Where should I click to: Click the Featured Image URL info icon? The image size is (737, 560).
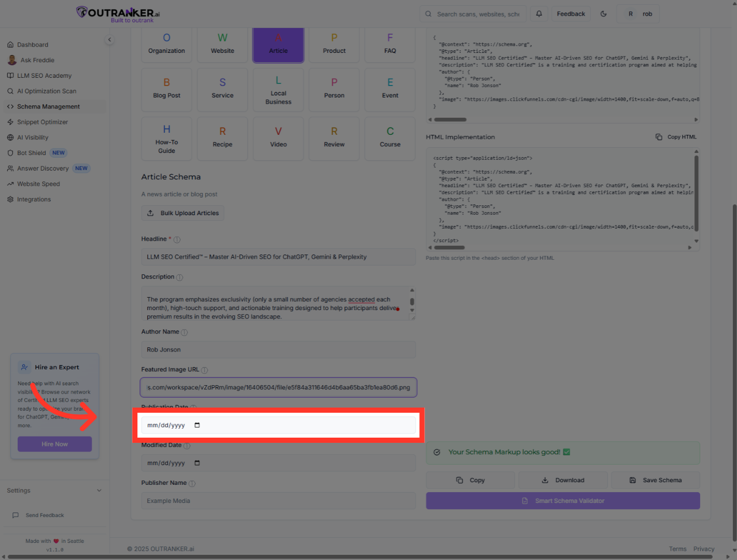pyautogui.click(x=205, y=370)
